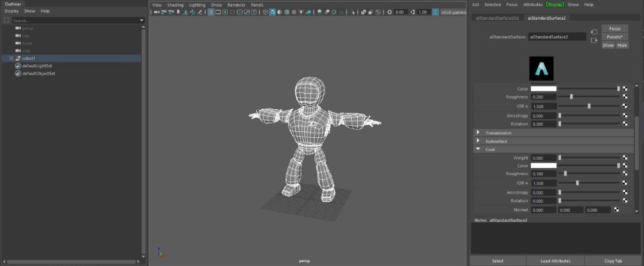
Task: Click the camera Bookmarks icon
Action: 178,13
